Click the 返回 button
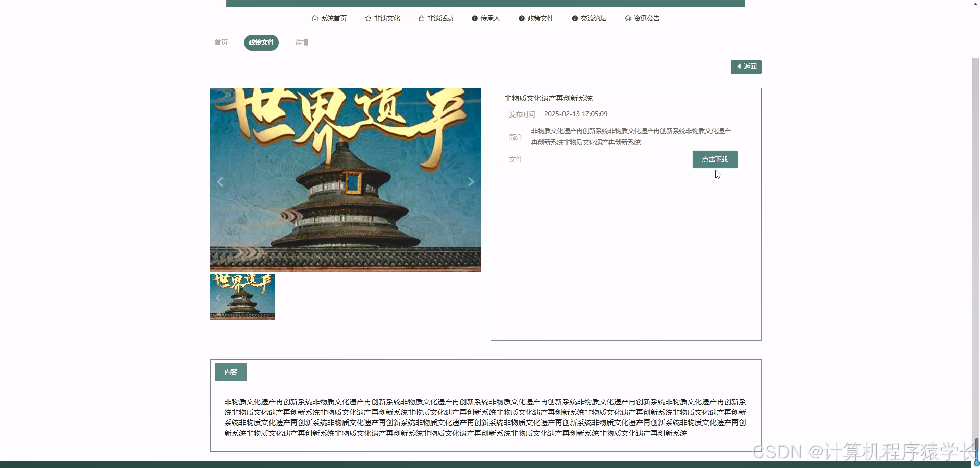The width and height of the screenshot is (980, 468). (x=746, y=66)
